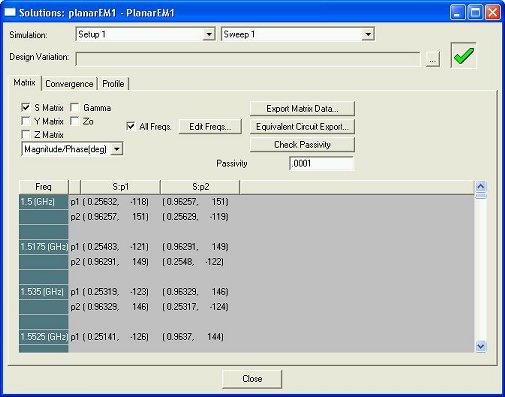The width and height of the screenshot is (505, 397).
Task: Click the table scroll down arrow
Action: coord(480,347)
